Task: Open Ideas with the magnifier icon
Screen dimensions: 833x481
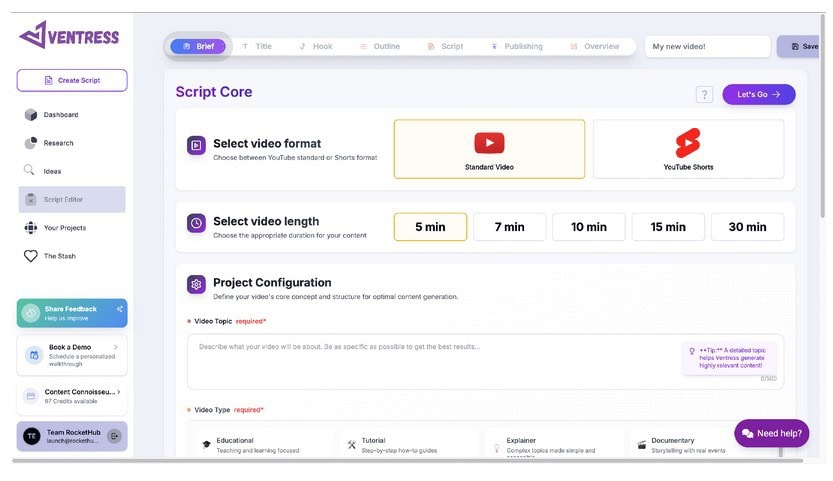Action: [30, 171]
